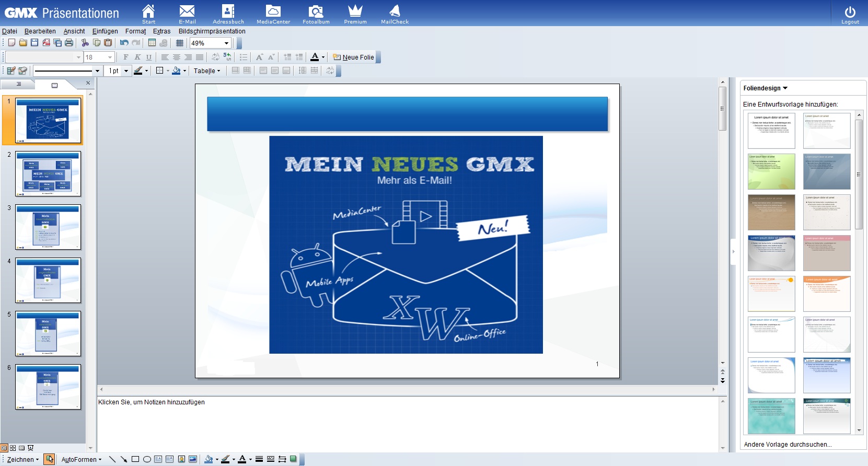
Task: Click the decrease indent icon
Action: [x=287, y=57]
